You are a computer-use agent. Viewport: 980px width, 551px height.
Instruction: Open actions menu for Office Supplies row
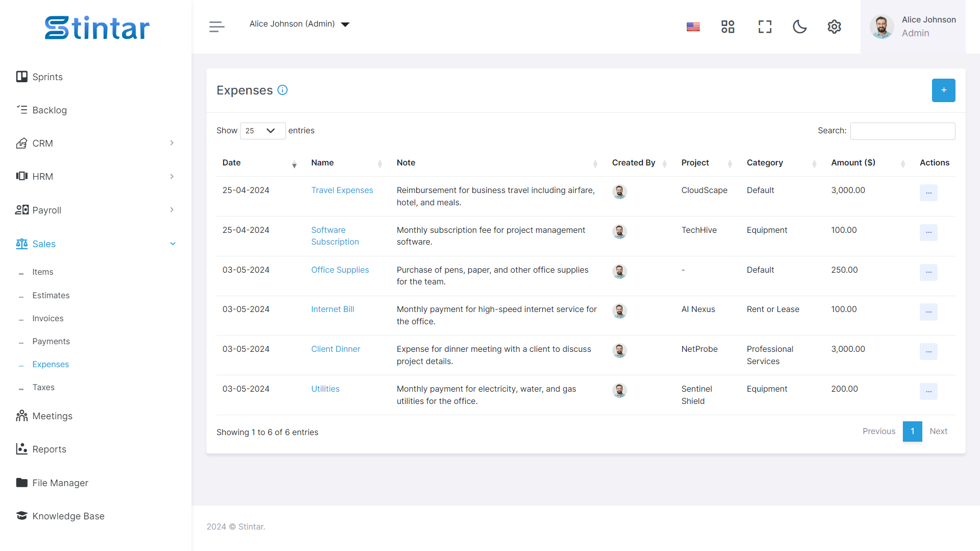tap(928, 272)
